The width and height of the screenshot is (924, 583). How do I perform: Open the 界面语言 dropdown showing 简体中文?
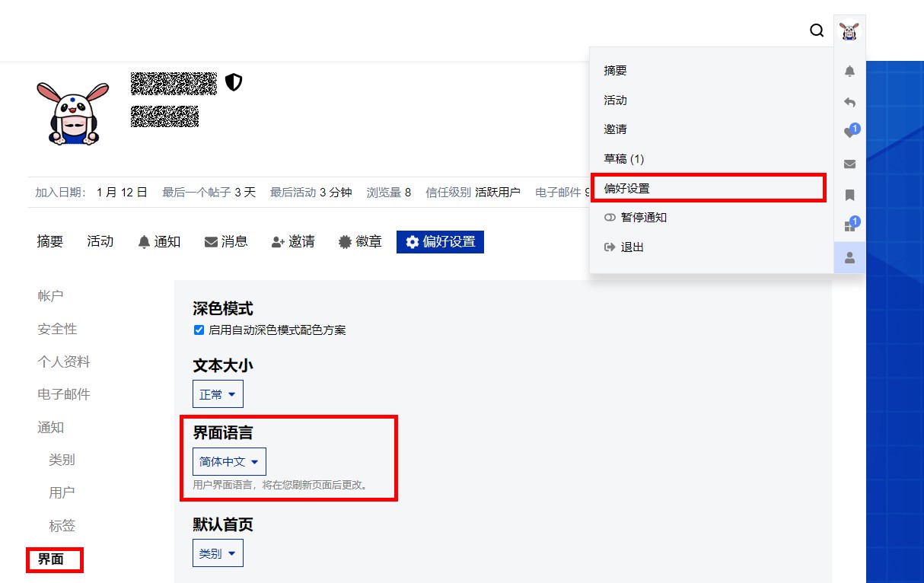(x=229, y=462)
